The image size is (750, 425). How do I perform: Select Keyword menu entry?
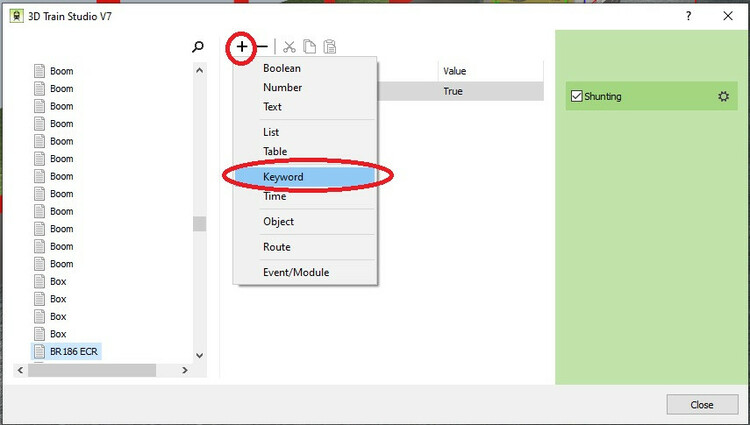pyautogui.click(x=305, y=177)
